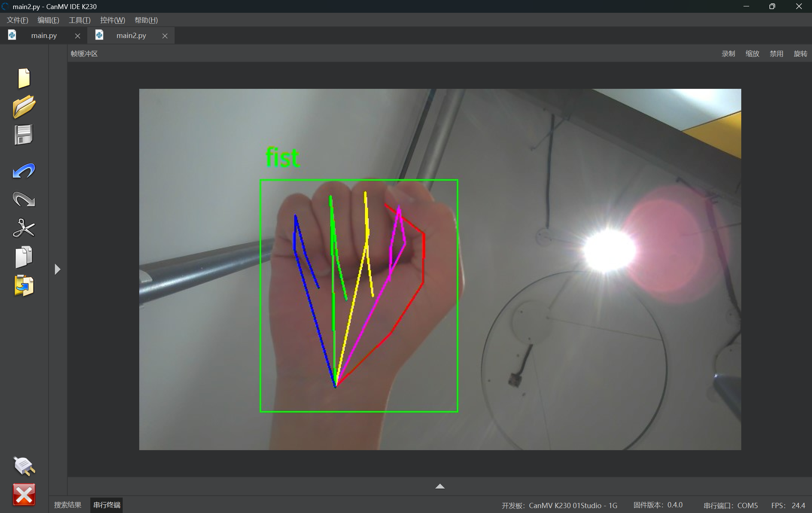Click the Python file icon on the main2.py tab

point(99,35)
